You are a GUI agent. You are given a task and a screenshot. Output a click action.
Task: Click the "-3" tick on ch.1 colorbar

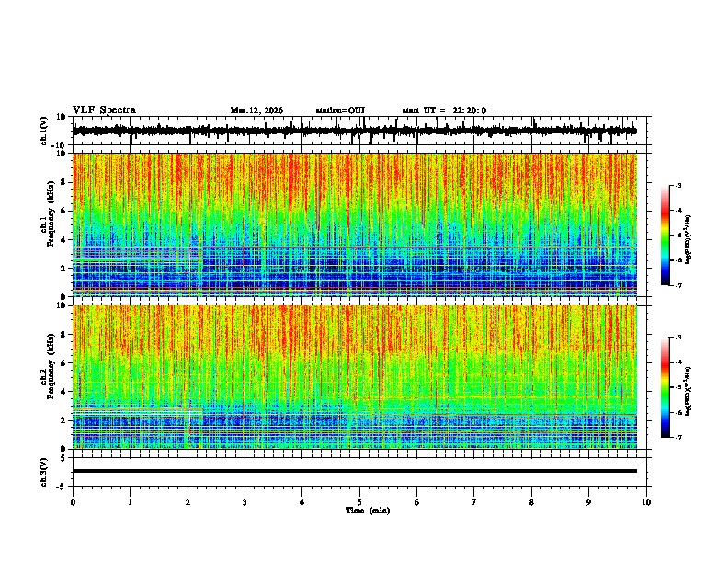coord(678,185)
